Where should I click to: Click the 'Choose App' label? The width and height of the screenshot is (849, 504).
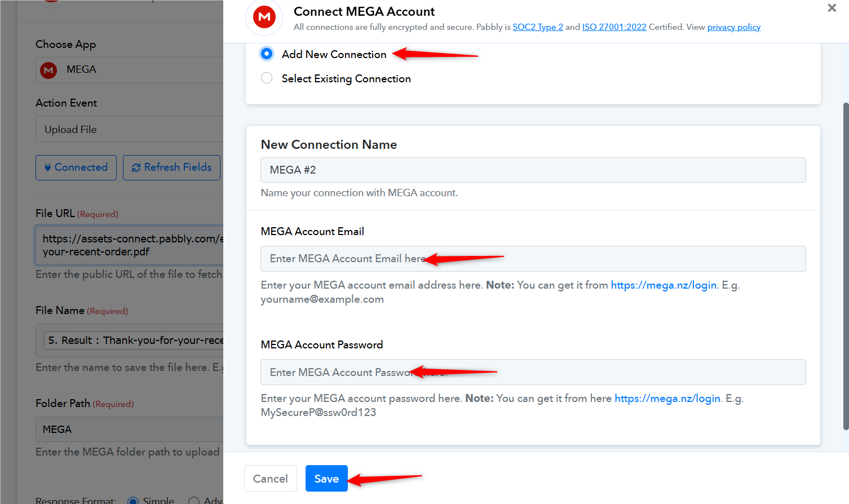(x=65, y=45)
